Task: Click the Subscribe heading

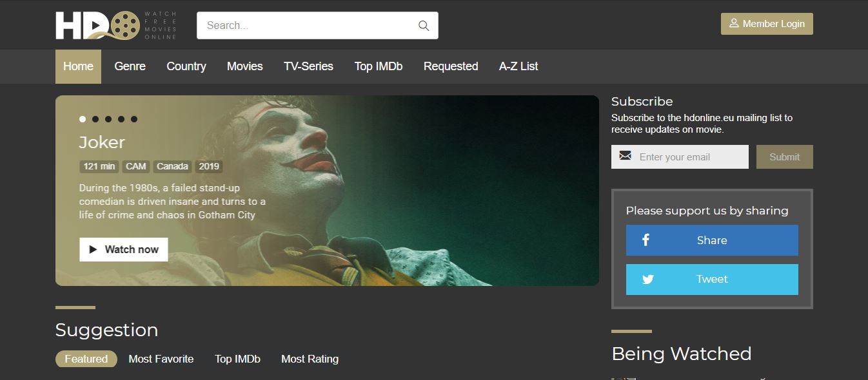Action: [x=642, y=101]
